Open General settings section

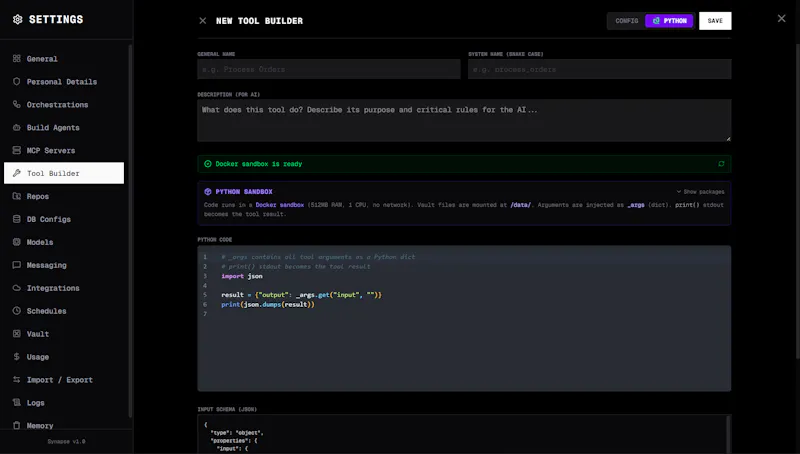pyautogui.click(x=64, y=59)
